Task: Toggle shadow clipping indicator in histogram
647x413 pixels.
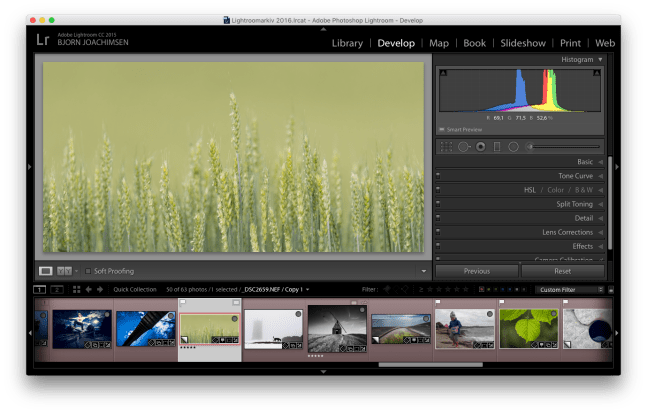Action: pos(443,73)
